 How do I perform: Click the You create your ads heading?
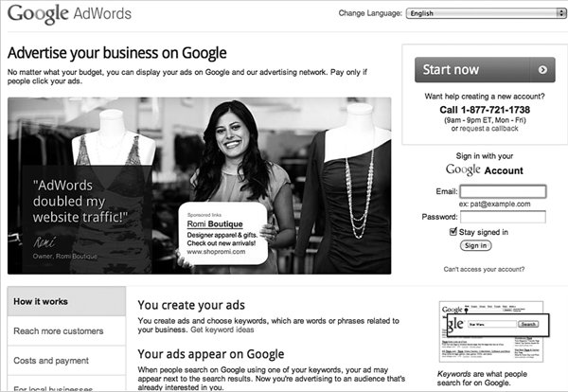(191, 305)
